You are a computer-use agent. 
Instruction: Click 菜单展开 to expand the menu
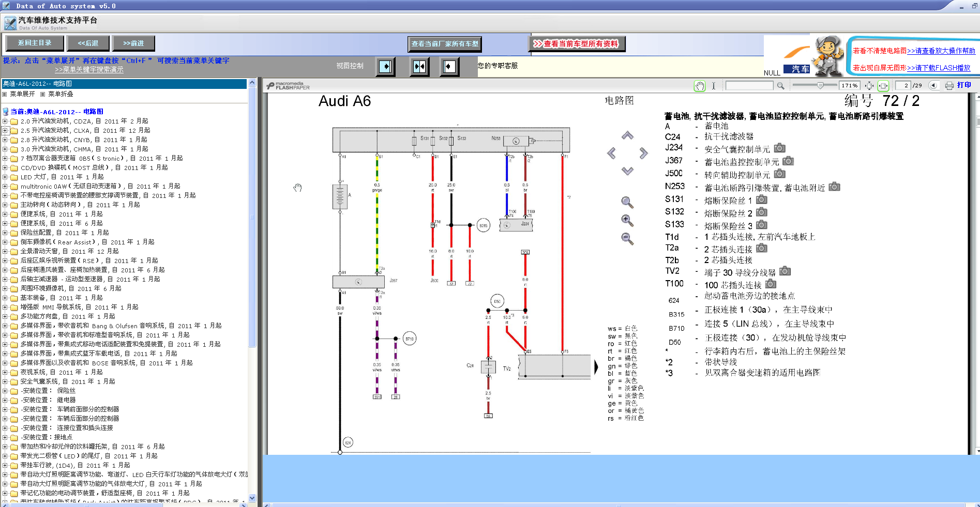coord(22,94)
